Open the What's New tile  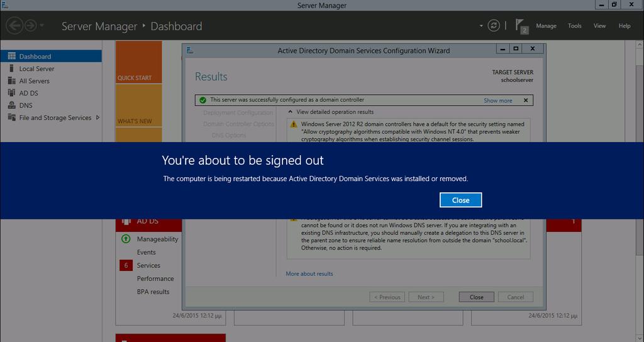(139, 106)
